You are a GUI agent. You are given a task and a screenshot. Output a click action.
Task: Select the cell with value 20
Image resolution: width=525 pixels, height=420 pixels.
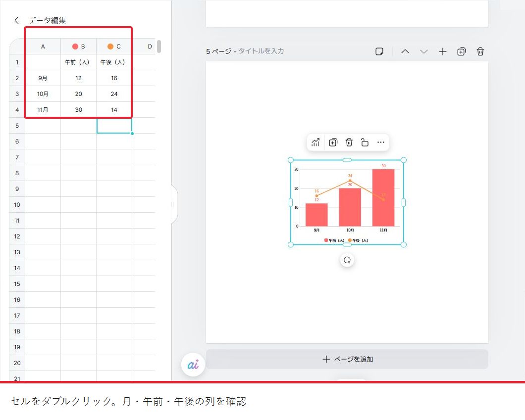[78, 94]
